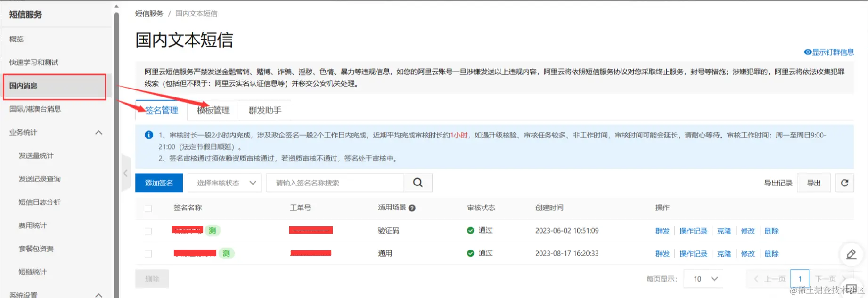
Task: Click green check icon in 通用 row
Action: tap(470, 253)
